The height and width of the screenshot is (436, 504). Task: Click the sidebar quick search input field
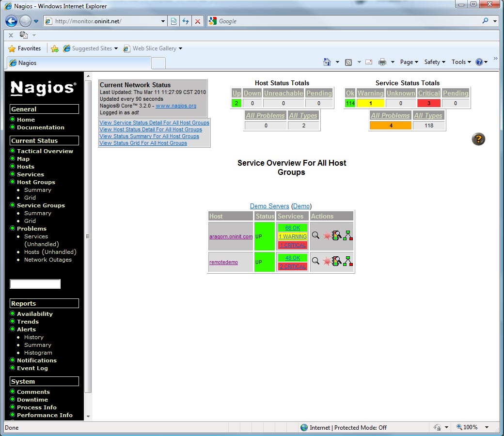pyautogui.click(x=35, y=284)
